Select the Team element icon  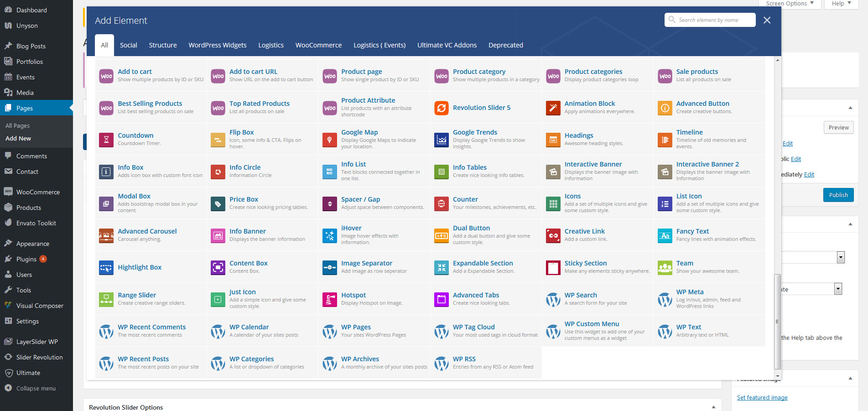665,267
